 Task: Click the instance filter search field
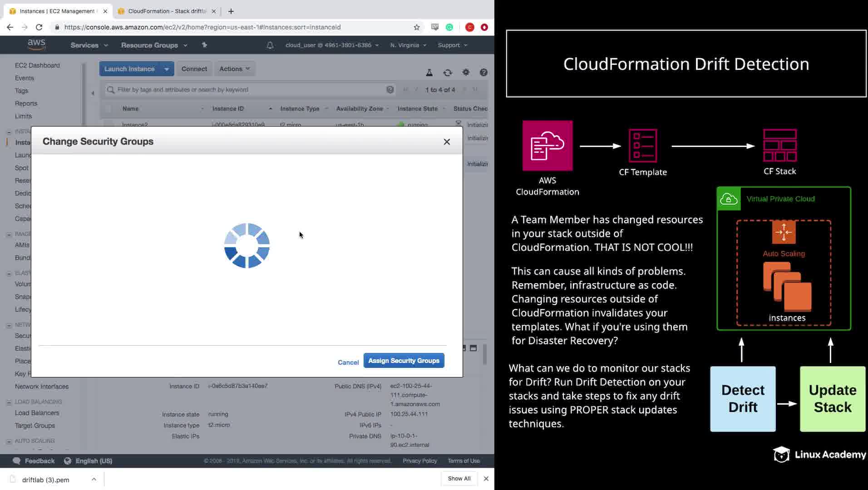250,90
